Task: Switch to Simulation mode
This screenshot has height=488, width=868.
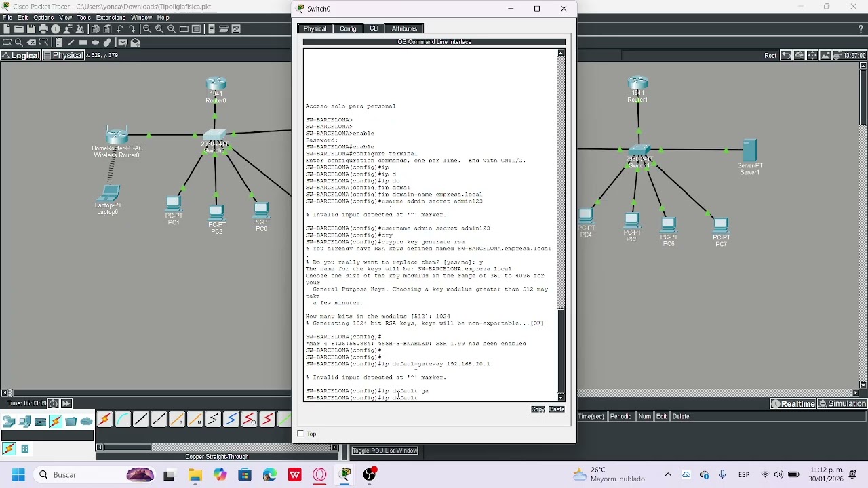Action: pos(842,404)
